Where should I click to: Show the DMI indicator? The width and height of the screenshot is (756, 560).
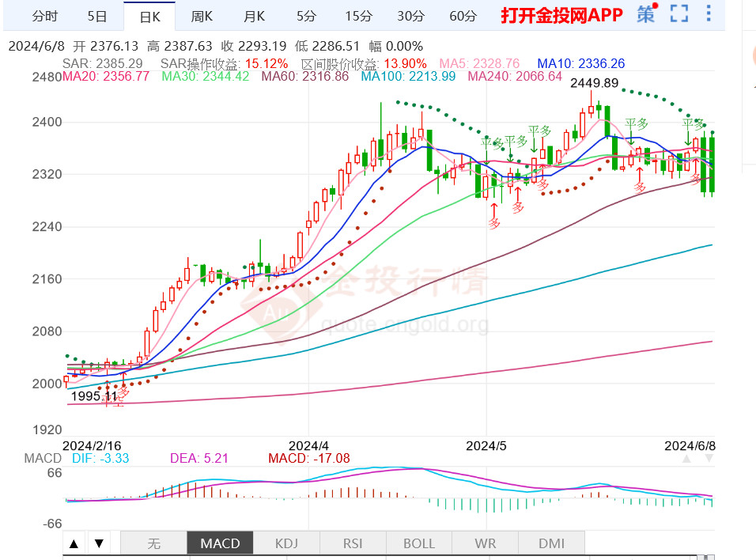pos(551,543)
